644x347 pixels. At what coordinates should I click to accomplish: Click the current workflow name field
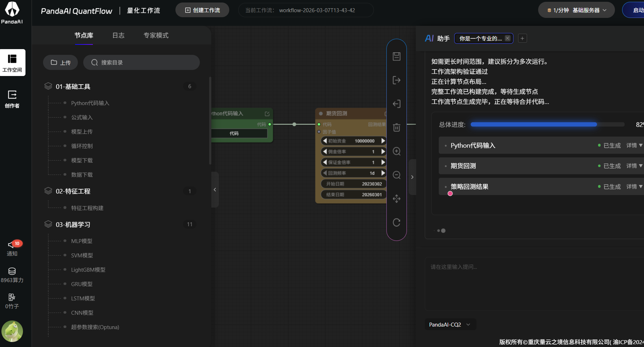[x=306, y=10]
